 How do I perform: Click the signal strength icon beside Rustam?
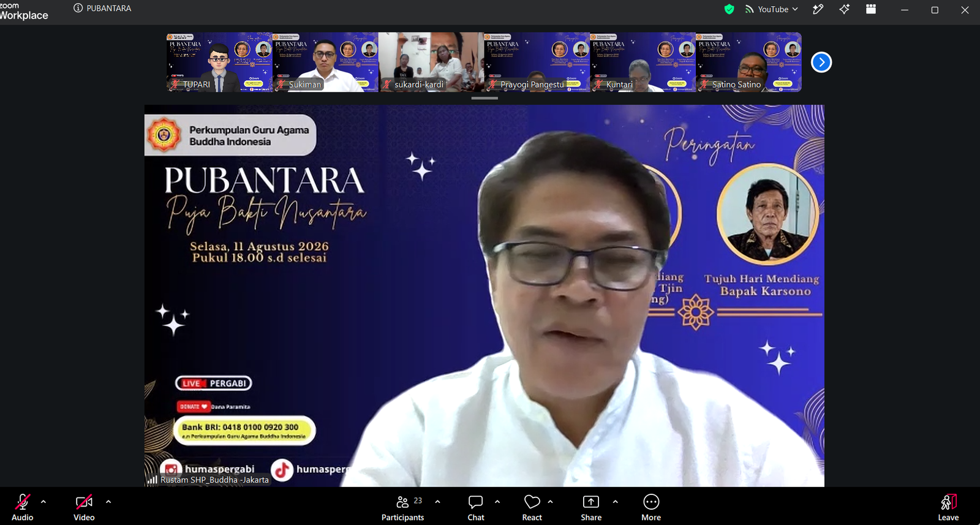pyautogui.click(x=152, y=480)
